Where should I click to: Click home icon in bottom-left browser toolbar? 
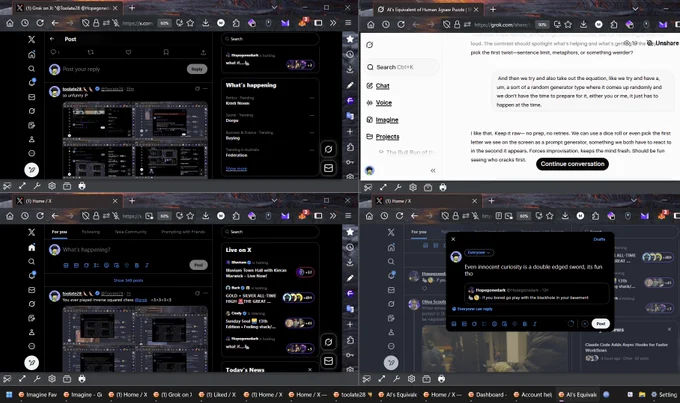click(10, 216)
